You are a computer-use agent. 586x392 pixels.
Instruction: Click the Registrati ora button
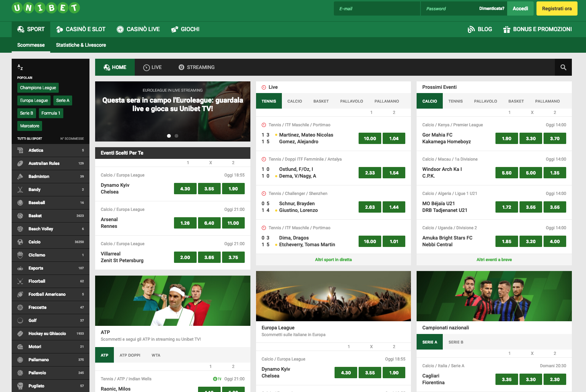[x=557, y=8]
